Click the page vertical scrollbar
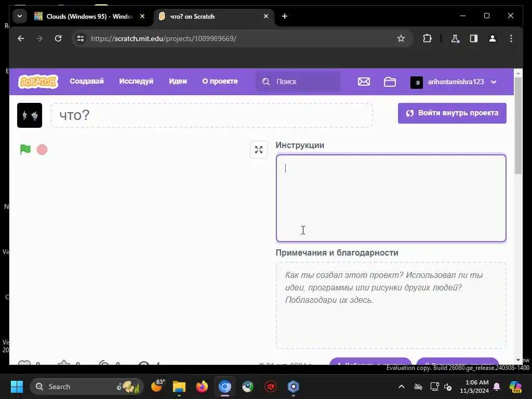Viewport: 532px width, 399px height. click(x=518, y=126)
